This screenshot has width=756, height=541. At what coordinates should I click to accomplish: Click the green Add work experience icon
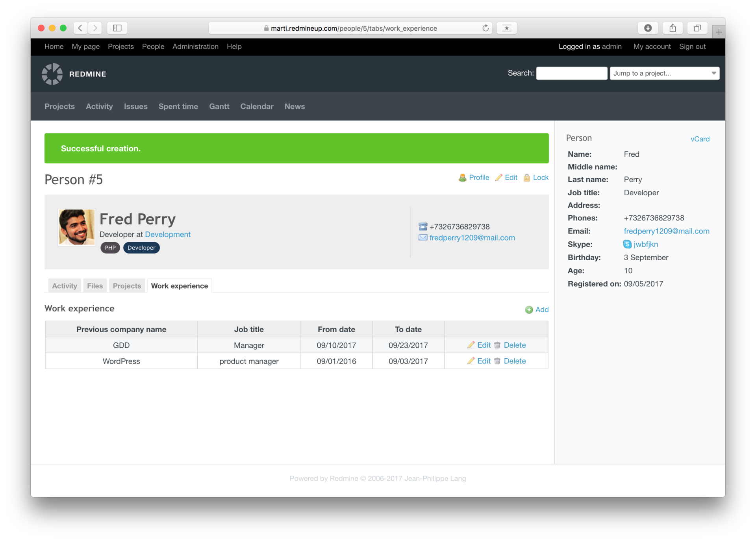pyautogui.click(x=529, y=310)
